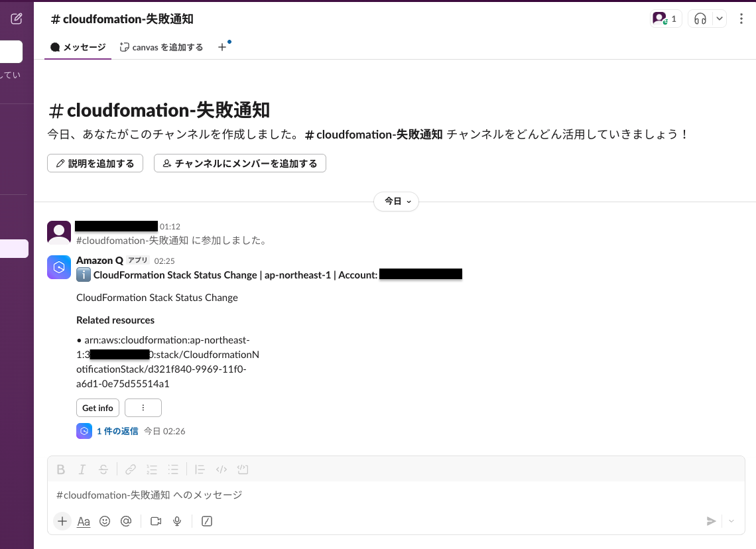The image size is (756, 549).
Task: Click the 今日 02:26 reply timestamp
Action: tap(164, 431)
